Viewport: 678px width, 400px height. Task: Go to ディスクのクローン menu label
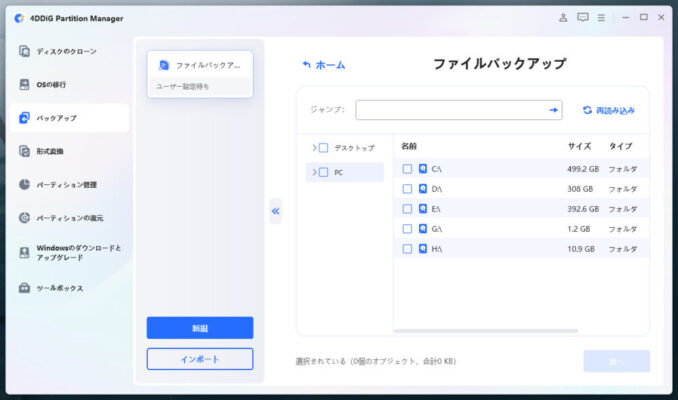[66, 51]
